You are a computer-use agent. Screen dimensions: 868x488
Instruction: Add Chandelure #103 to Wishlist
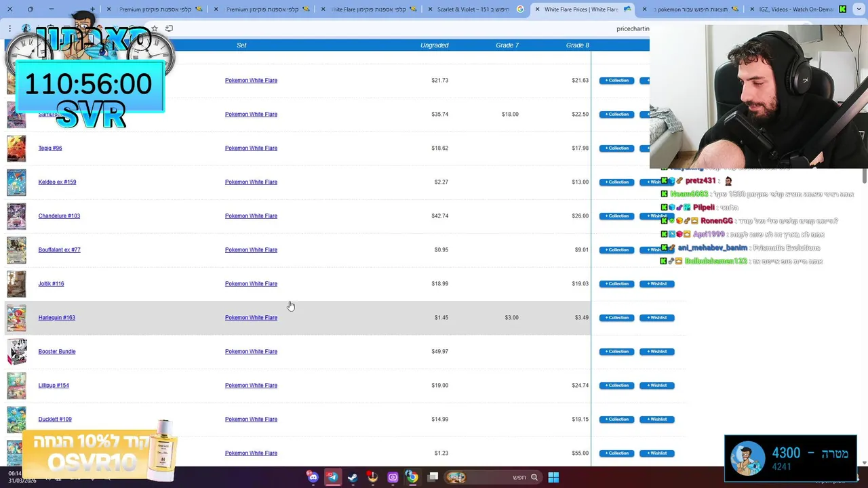(x=656, y=216)
